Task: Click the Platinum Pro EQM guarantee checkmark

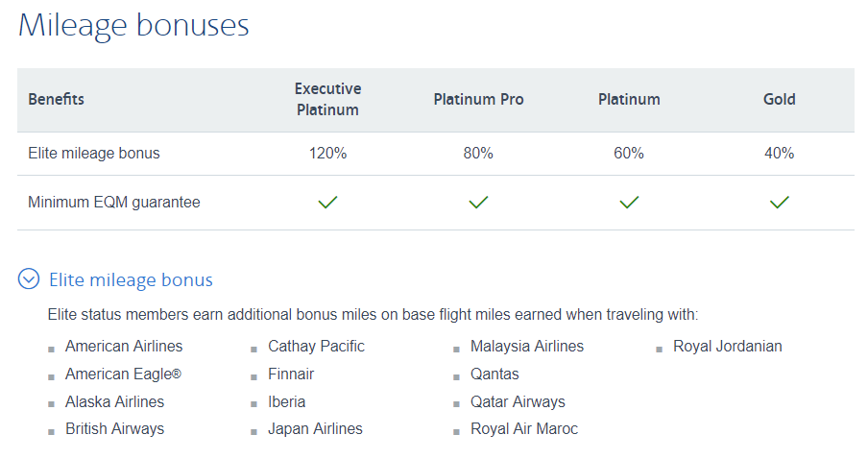Action: point(478,203)
